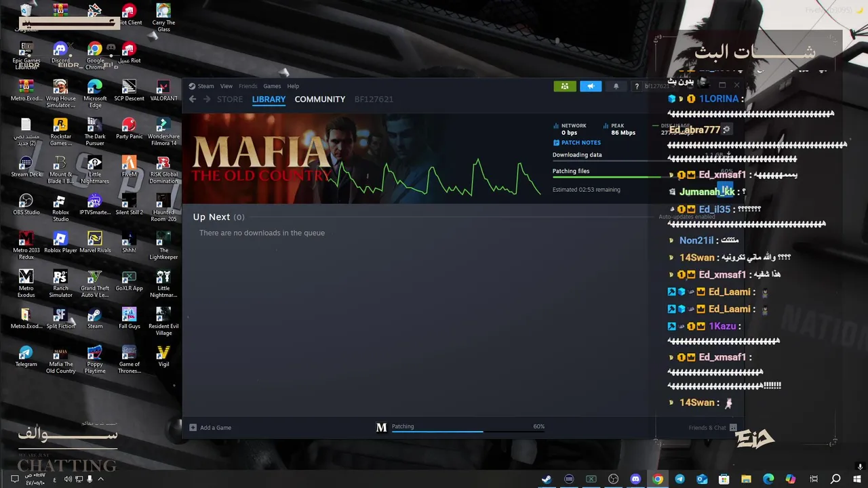Click chat username 1LORINA
The width and height of the screenshot is (868, 488).
[719, 99]
